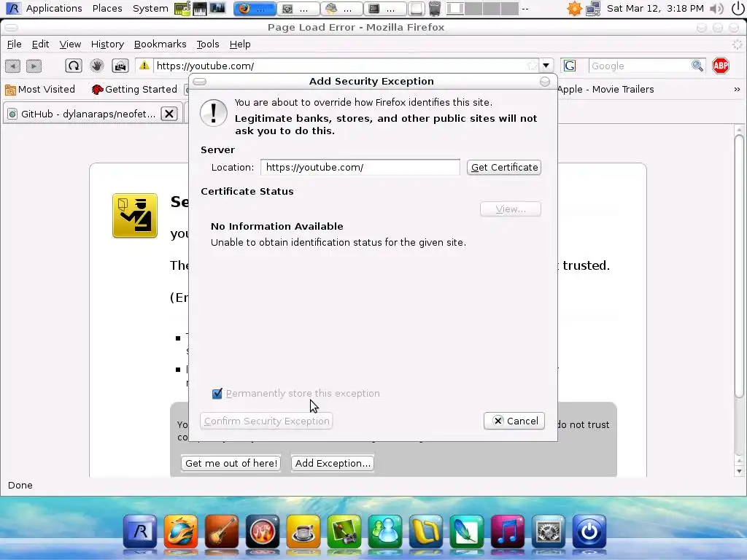The width and height of the screenshot is (747, 560).
Task: Click the system monitor graph panel icon
Action: pos(217,9)
